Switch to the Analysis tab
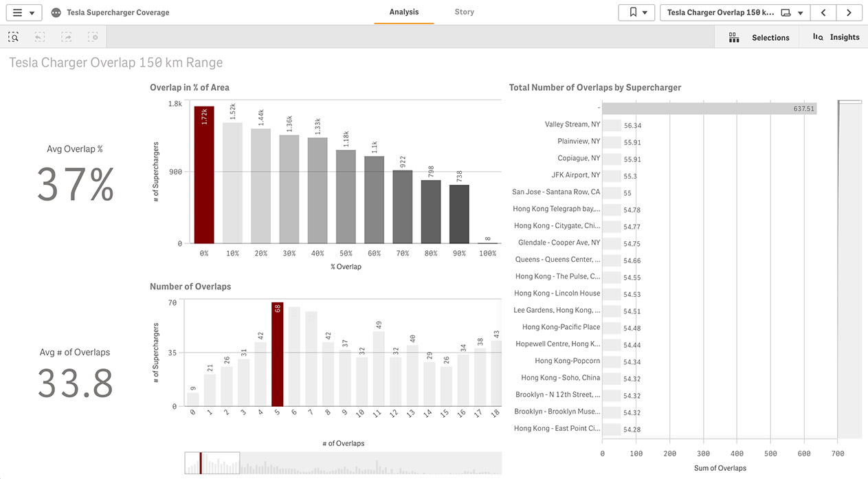Viewport: 868px width, 479px height. 403,12
